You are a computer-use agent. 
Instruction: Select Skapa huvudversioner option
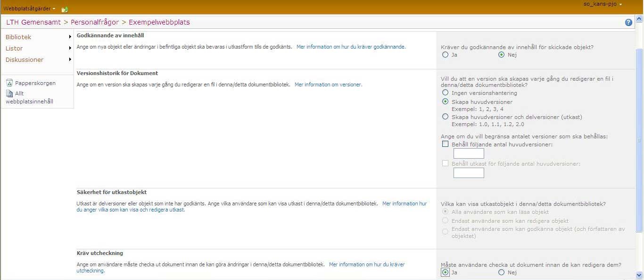click(x=445, y=102)
